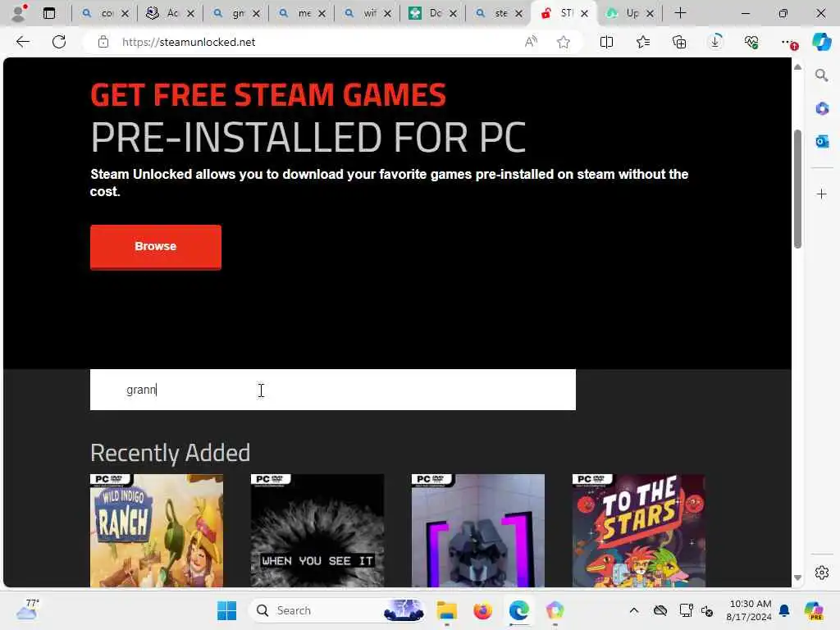Open the Downloads toolbar icon
The height and width of the screenshot is (630, 840).
coord(715,42)
